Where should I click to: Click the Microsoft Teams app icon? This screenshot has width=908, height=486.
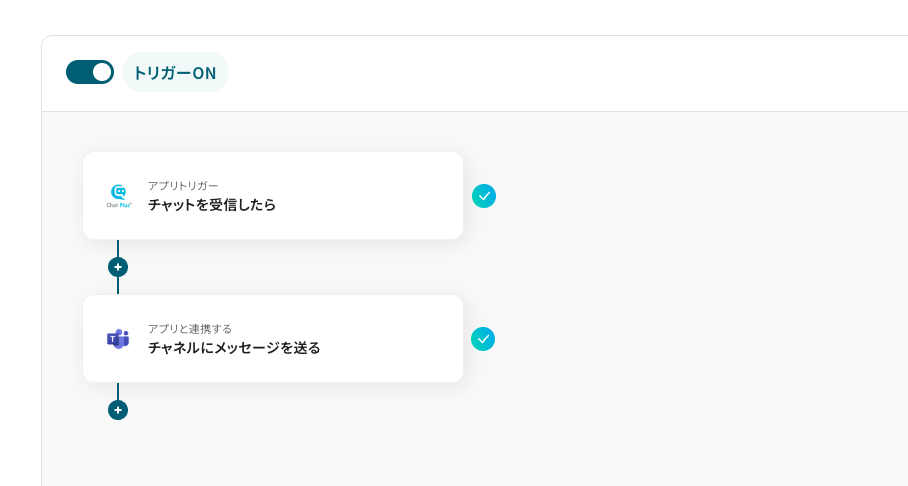coord(118,339)
